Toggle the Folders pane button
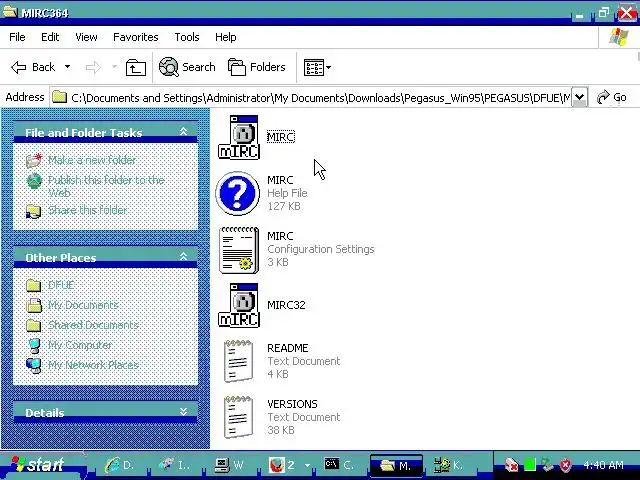Screen dimensions: 640x480 (257, 67)
